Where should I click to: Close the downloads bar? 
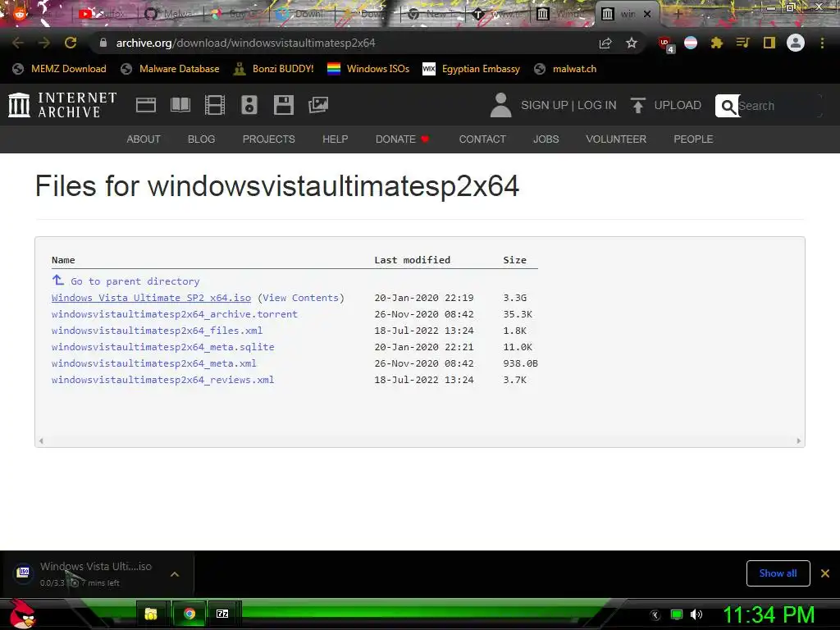click(x=825, y=573)
